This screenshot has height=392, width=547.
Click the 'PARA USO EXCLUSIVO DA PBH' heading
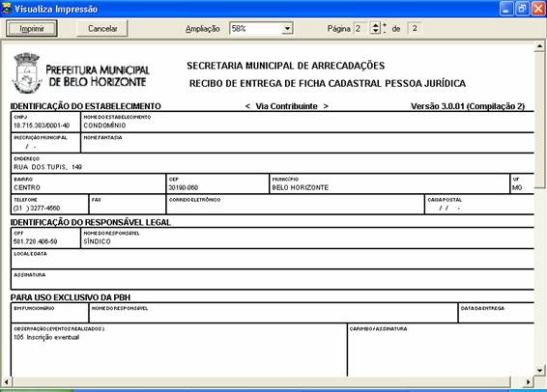pyautogui.click(x=71, y=297)
